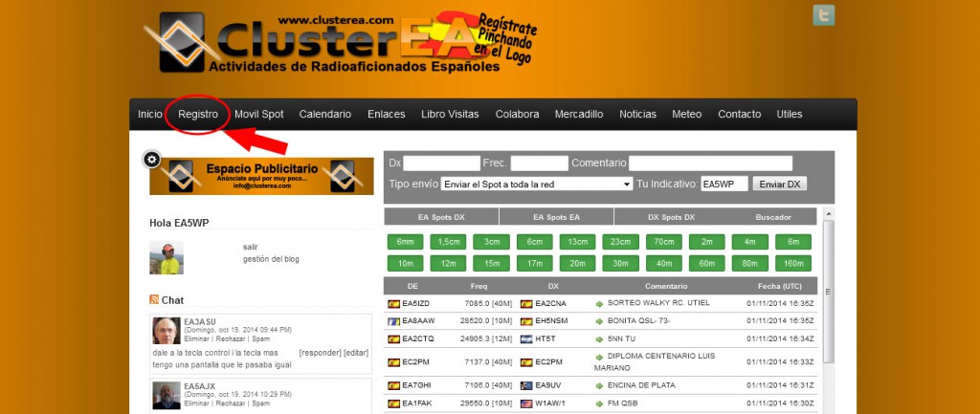This screenshot has width=980, height=414.
Task: Click Eliminar on EA3ASU comment
Action: coord(197,339)
